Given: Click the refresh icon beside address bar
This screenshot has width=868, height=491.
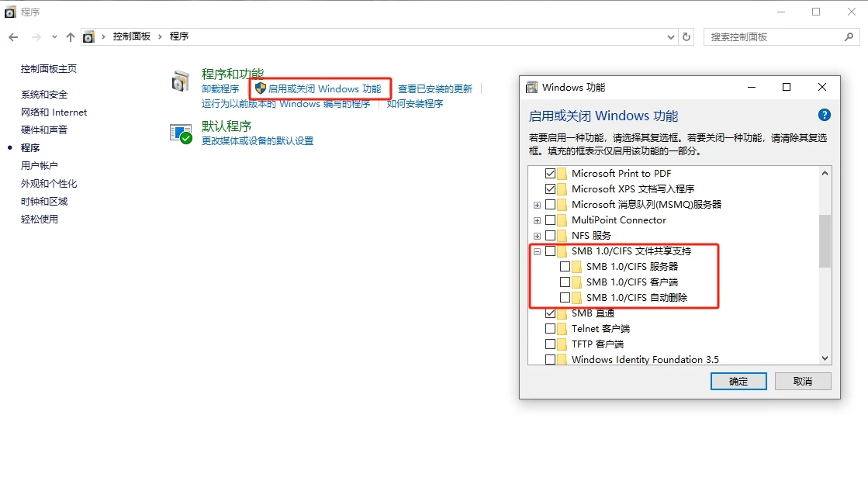Looking at the screenshot, I should 686,37.
